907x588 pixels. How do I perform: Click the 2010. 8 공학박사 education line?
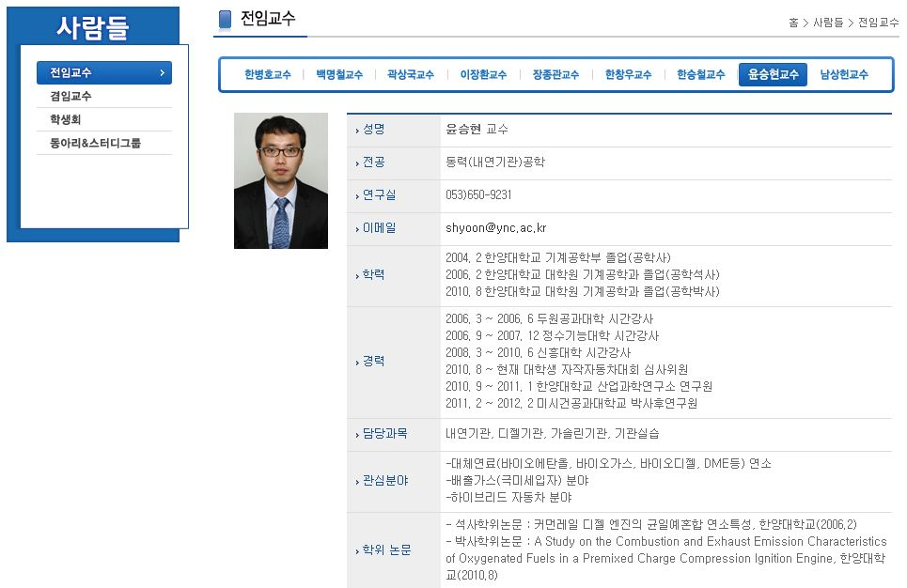click(583, 291)
